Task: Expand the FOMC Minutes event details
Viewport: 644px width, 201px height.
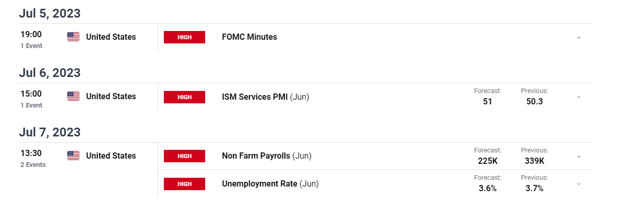Action: pyautogui.click(x=579, y=37)
